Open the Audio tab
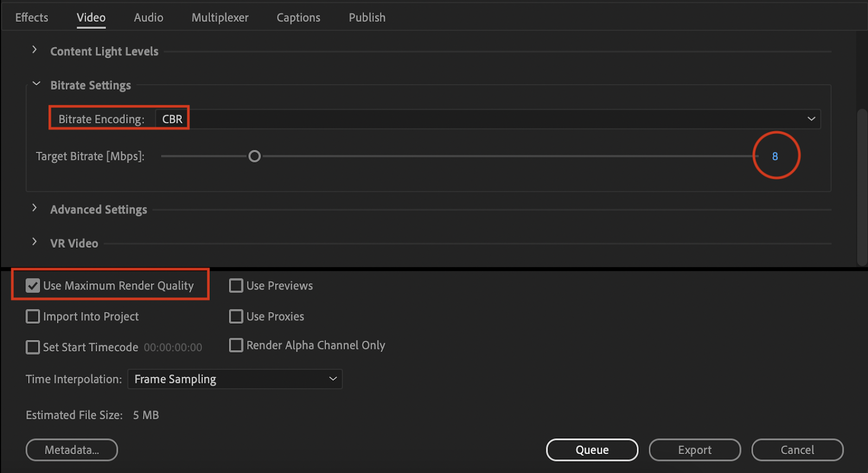 click(148, 17)
